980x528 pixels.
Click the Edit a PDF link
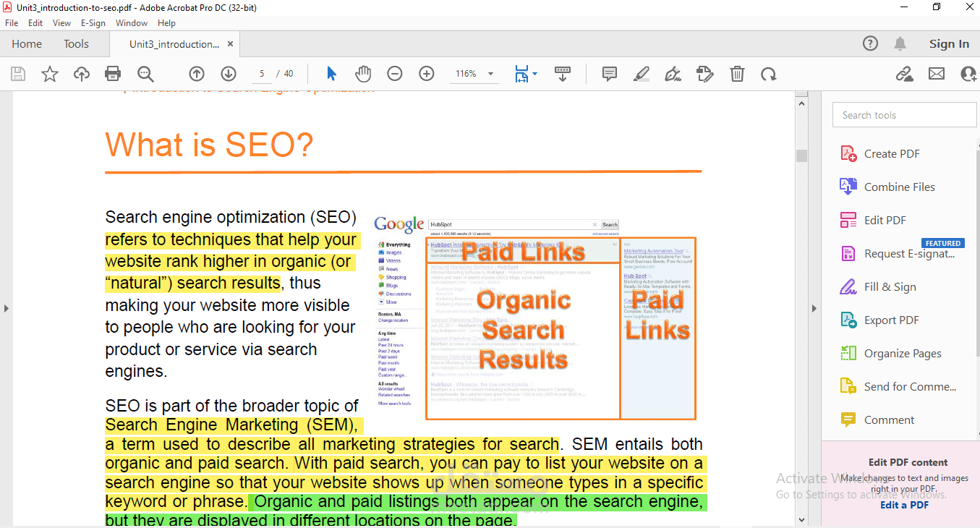click(904, 505)
